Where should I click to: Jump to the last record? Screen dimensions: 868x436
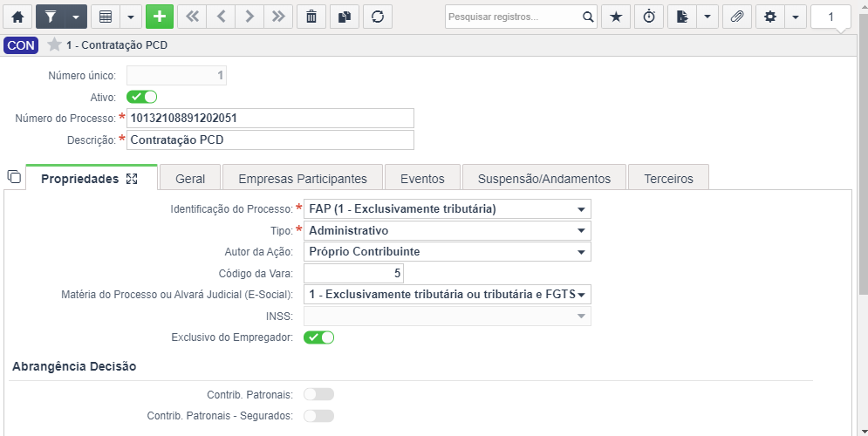click(x=278, y=17)
